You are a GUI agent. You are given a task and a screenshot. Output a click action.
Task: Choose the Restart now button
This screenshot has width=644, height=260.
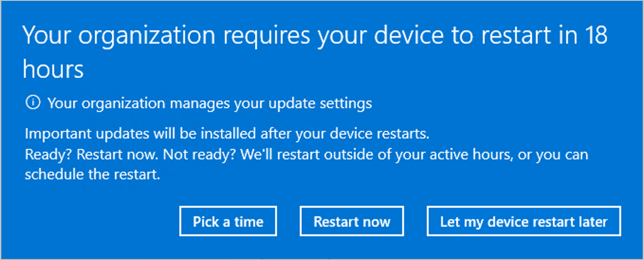pyautogui.click(x=351, y=221)
